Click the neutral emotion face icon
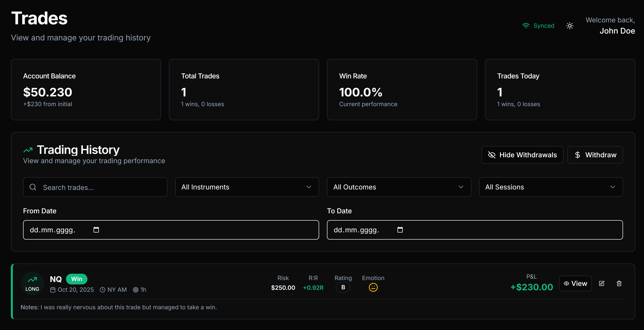 [373, 287]
